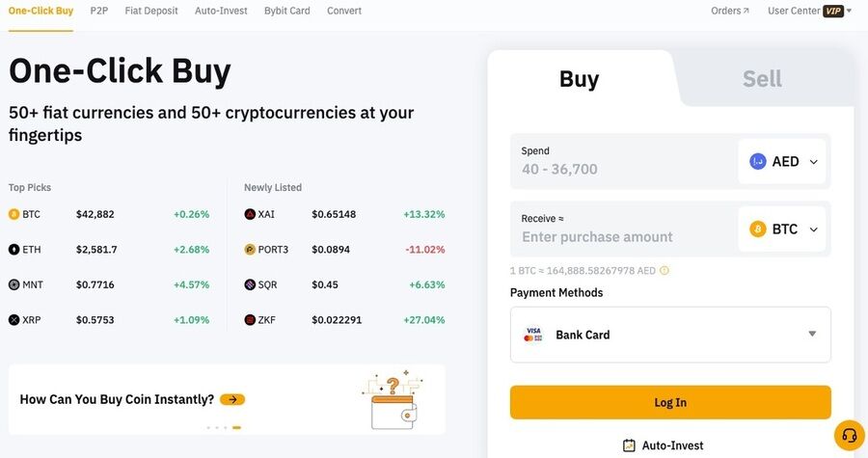Click the ETH coin icon

[x=14, y=250]
